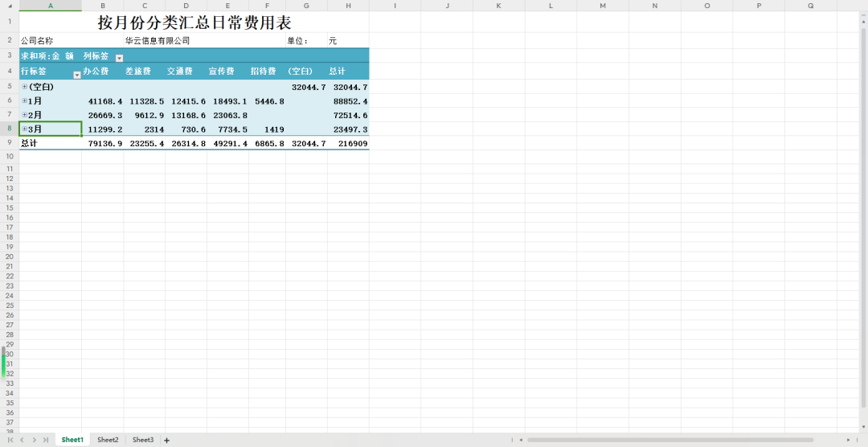Select column D header
Screen dimensions: 868x447
tap(186, 6)
